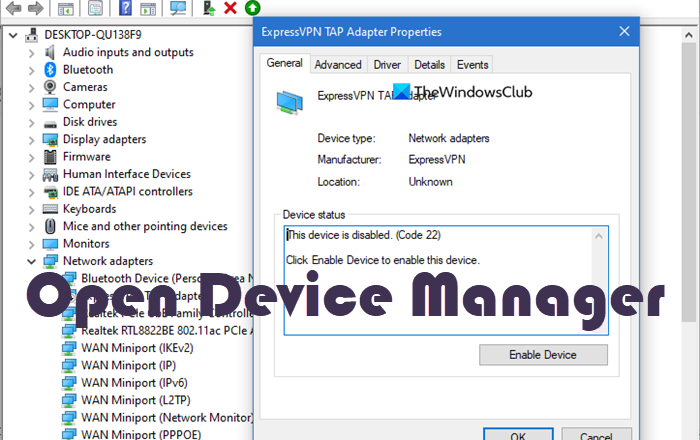700x440 pixels.
Task: Click the Action pane toolbar icon
Action: tap(148, 8)
